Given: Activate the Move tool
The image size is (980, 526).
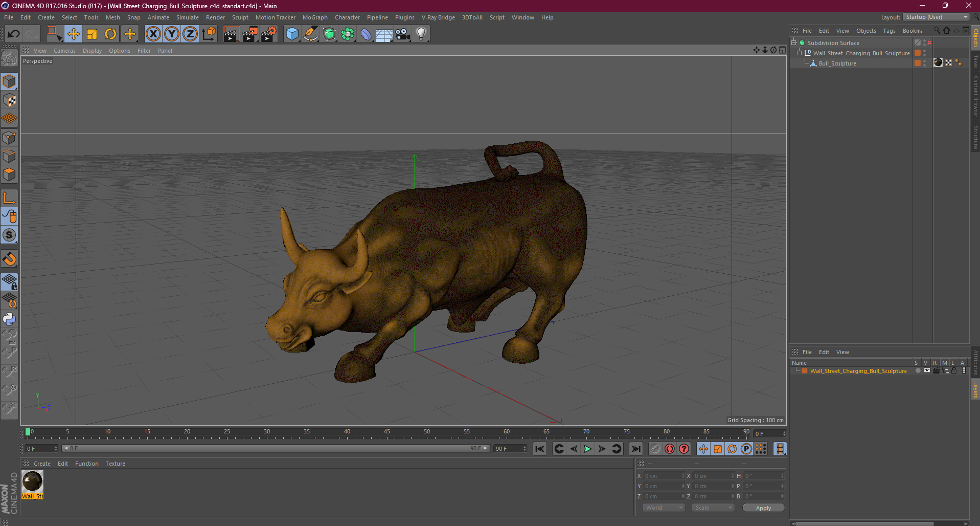Looking at the screenshot, I should (x=74, y=34).
